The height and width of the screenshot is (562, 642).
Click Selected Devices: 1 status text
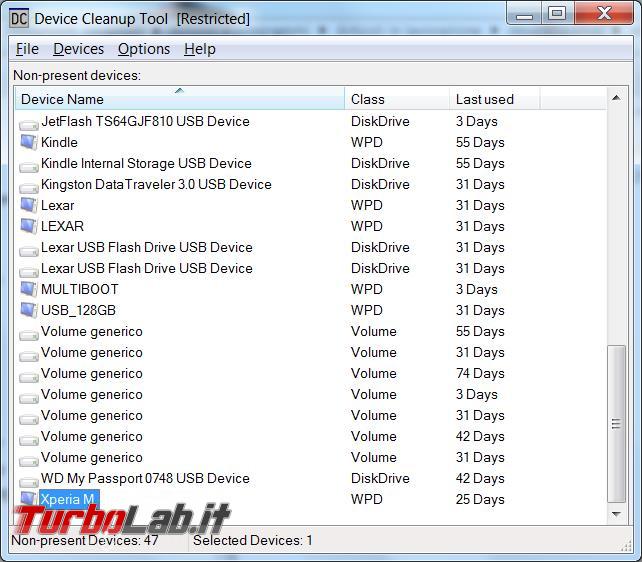[253, 540]
